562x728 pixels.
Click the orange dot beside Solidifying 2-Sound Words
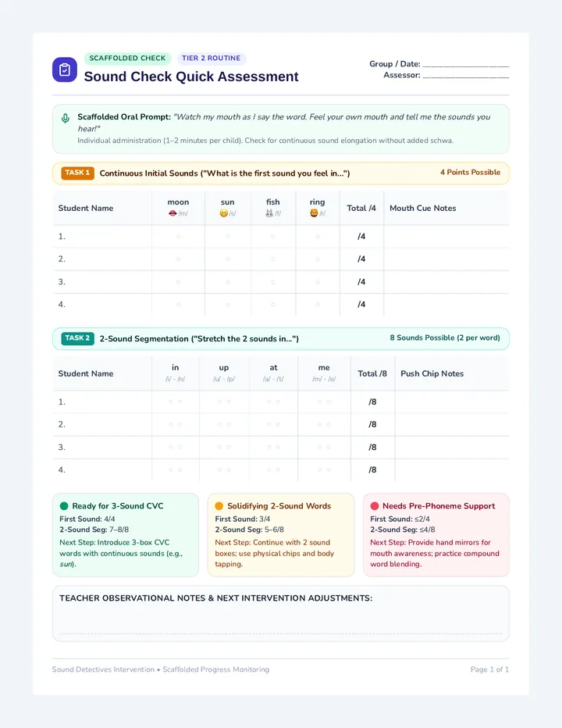coord(219,506)
